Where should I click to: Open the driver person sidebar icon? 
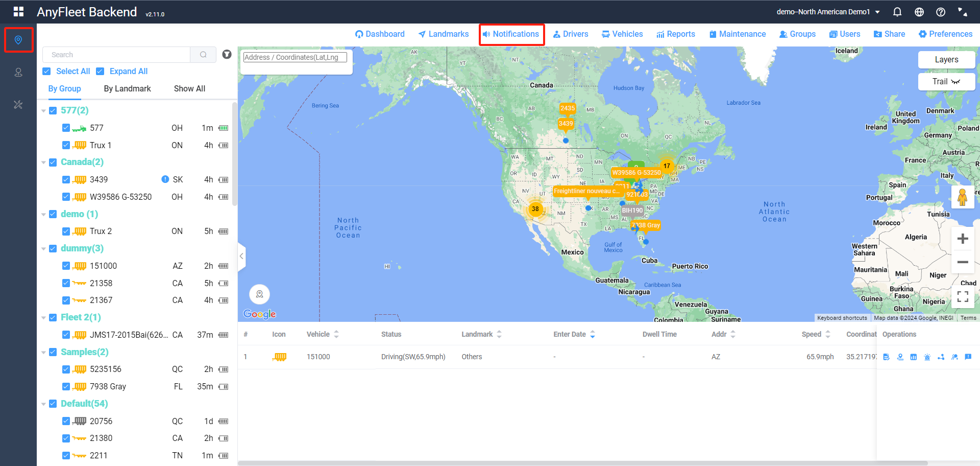coord(18,73)
